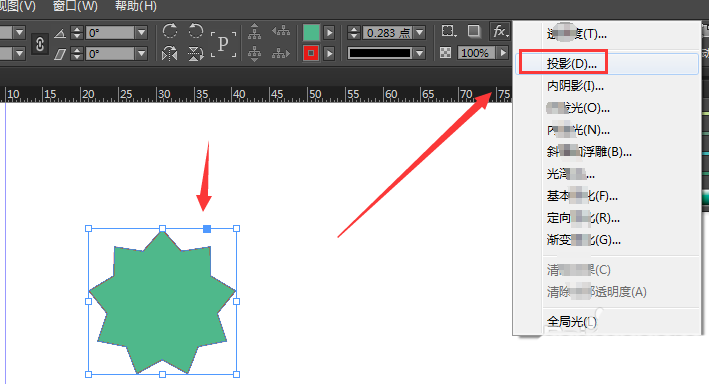Click the select previous object icon

tap(281, 31)
